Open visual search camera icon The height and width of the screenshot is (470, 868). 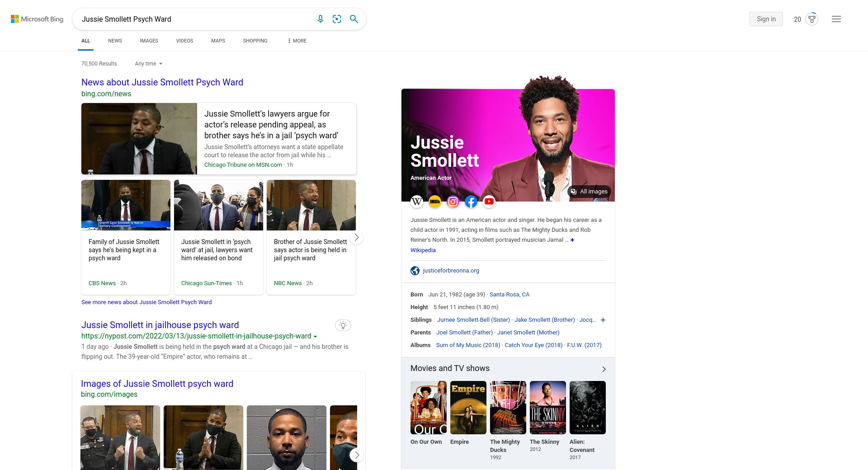tap(337, 19)
